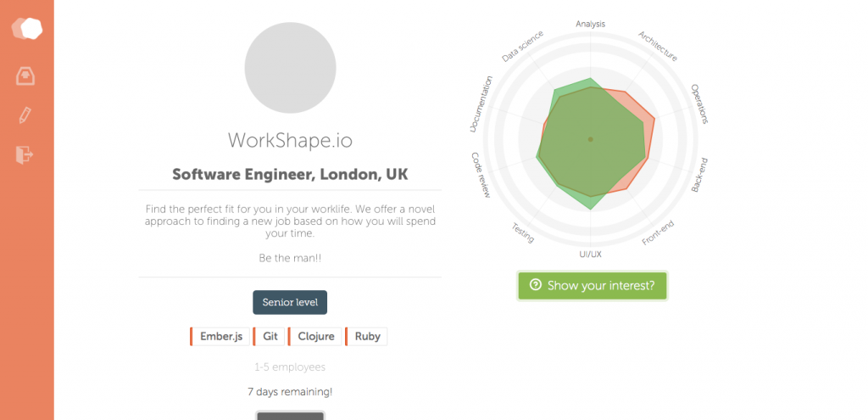The height and width of the screenshot is (420, 868).
Task: Select the Git skill tag
Action: (269, 336)
